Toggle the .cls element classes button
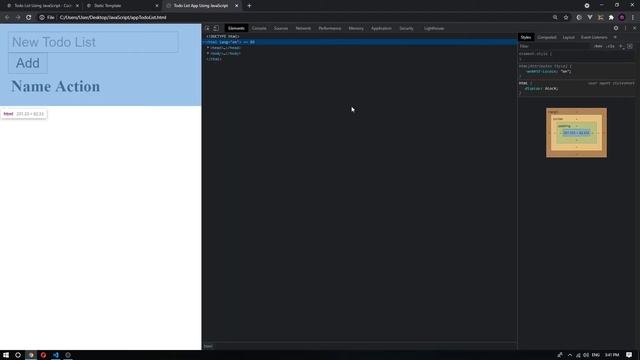640x360 pixels. 610,46
